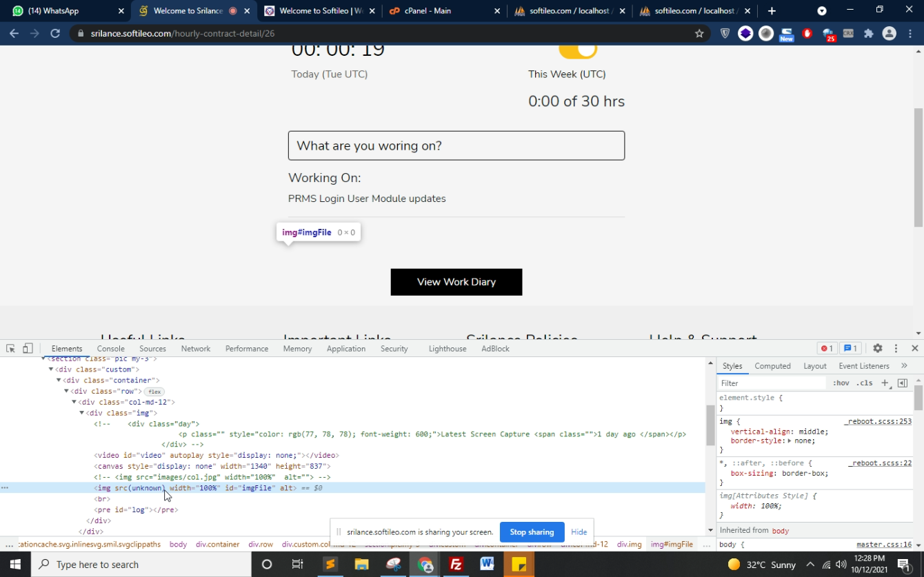Image resolution: width=924 pixels, height=577 pixels.
Task: Click the "What are you woring on?" field
Action: tap(456, 145)
